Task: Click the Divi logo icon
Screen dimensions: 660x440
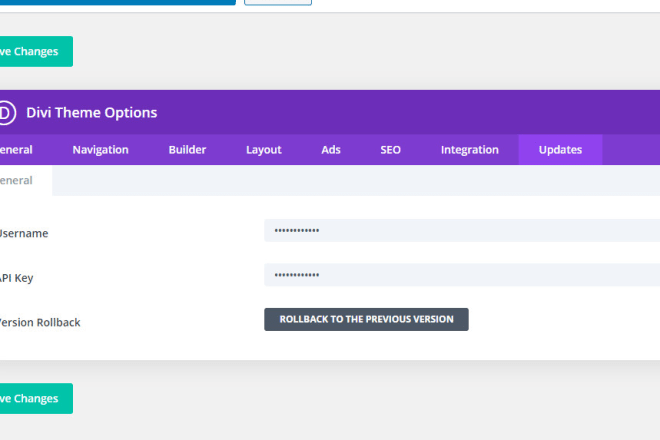Action: pyautogui.click(x=7, y=112)
